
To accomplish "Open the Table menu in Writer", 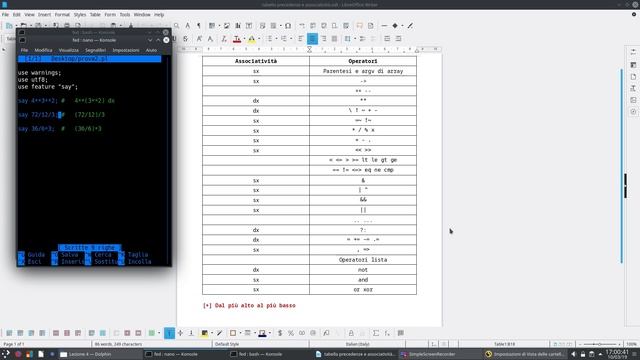I will tap(95, 15).
